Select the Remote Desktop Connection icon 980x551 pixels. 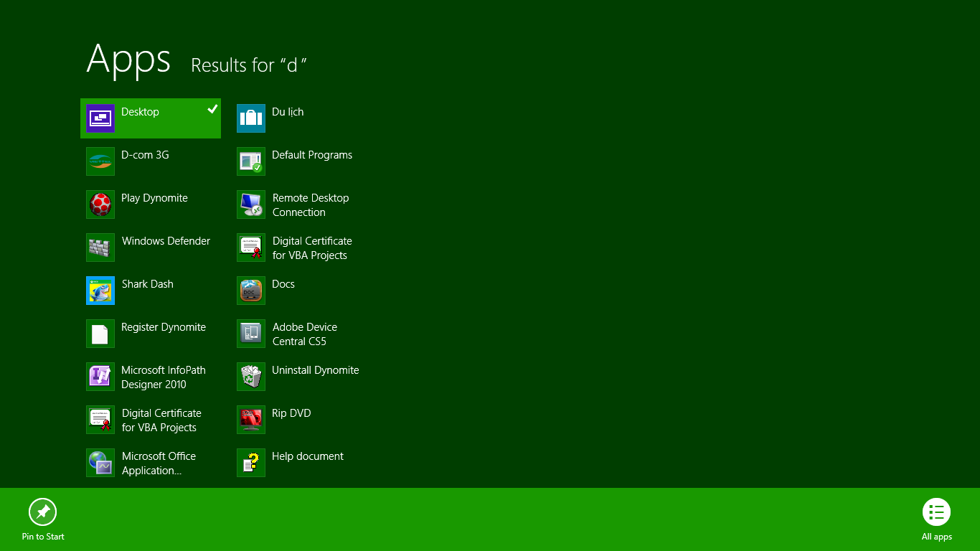251,204
